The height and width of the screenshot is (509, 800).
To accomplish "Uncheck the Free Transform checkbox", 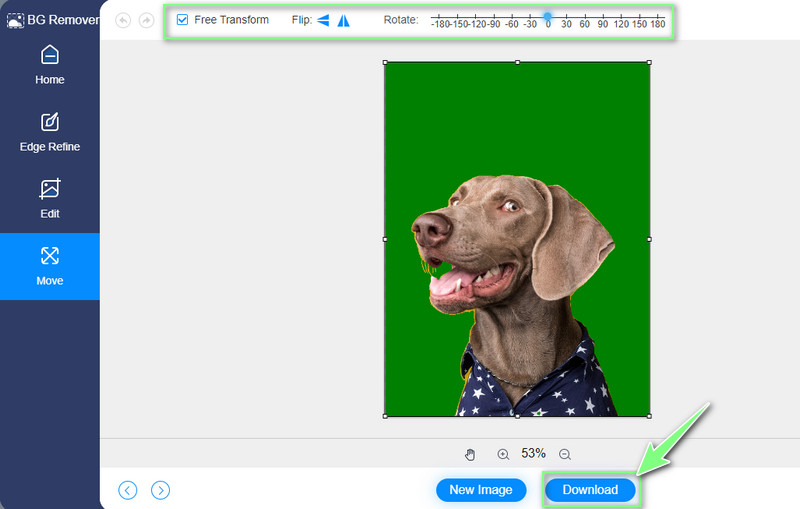I will tap(182, 20).
